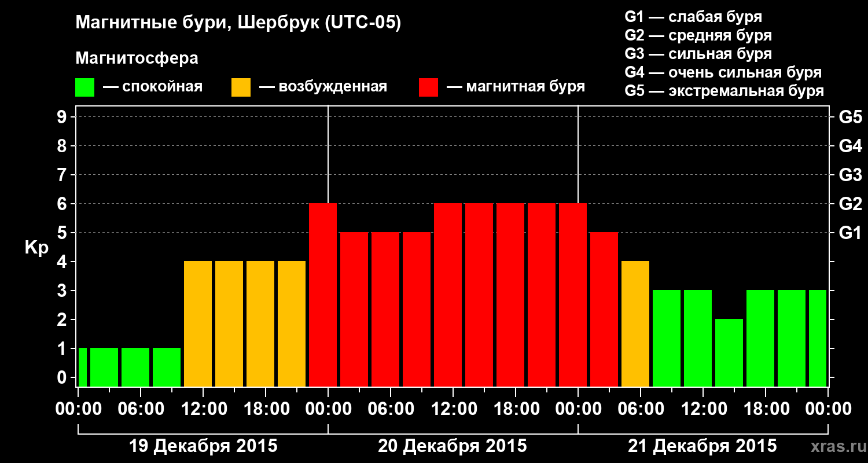Click the G5 tick label on right axis
The image size is (868, 463).
point(850,117)
